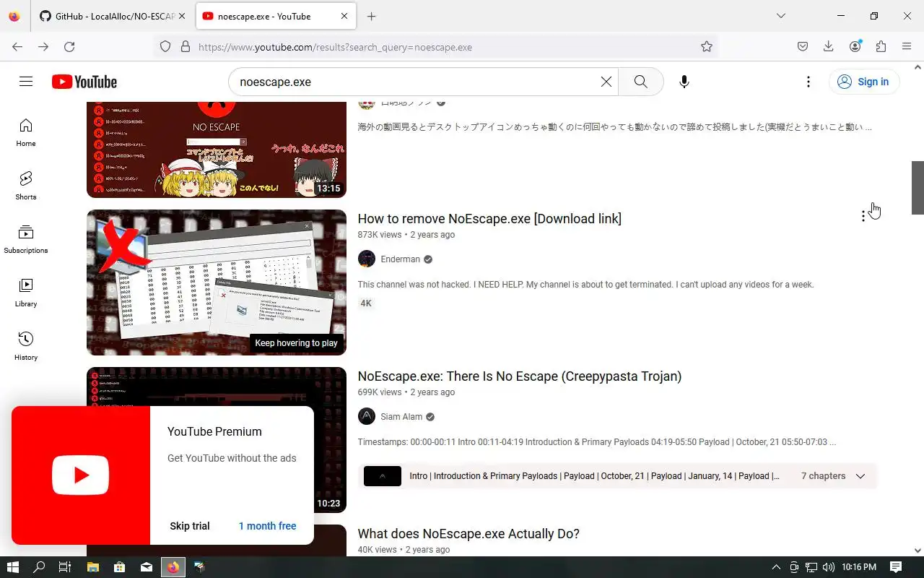Open Task View on taskbar
Screen dimensions: 924x578
pos(65,567)
